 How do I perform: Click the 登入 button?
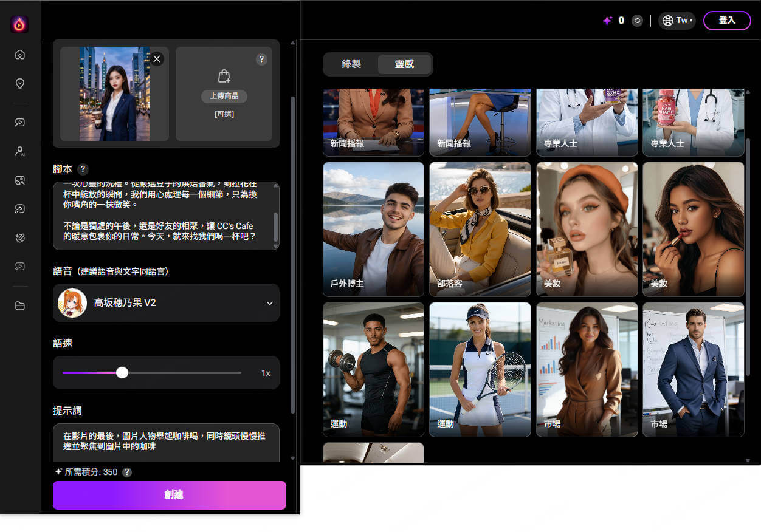[727, 21]
